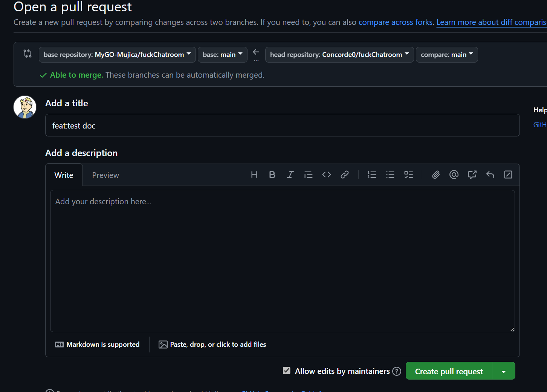Click the Create pull request button
Image resolution: width=547 pixels, height=392 pixels.
point(449,371)
